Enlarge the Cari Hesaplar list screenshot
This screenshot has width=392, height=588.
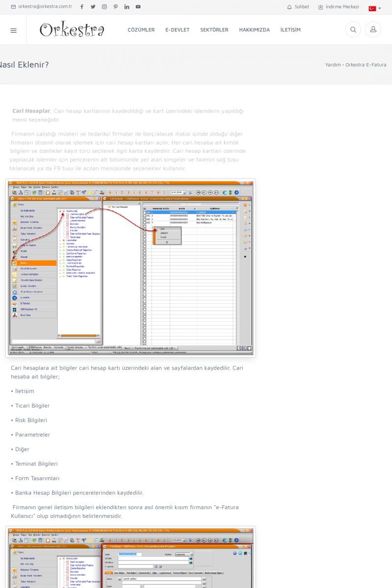click(x=131, y=267)
